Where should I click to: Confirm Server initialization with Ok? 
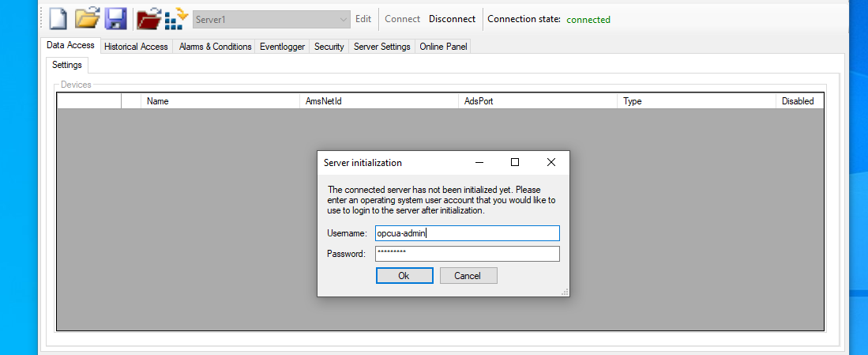[404, 276]
